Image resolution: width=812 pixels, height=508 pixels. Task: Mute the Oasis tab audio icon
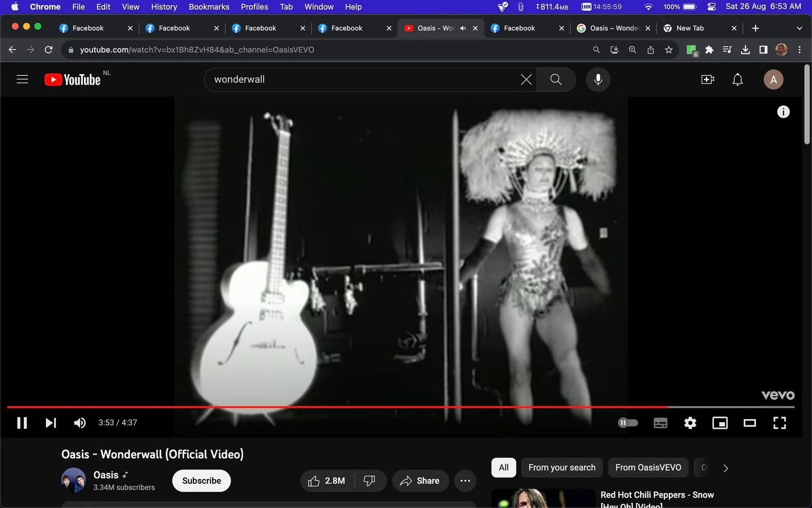[463, 28]
